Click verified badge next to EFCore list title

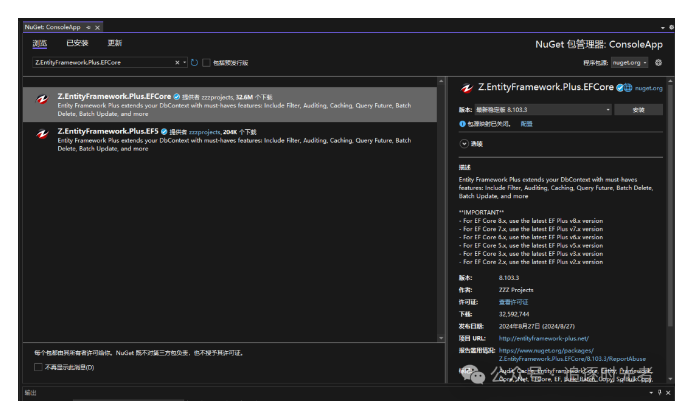[x=176, y=96]
